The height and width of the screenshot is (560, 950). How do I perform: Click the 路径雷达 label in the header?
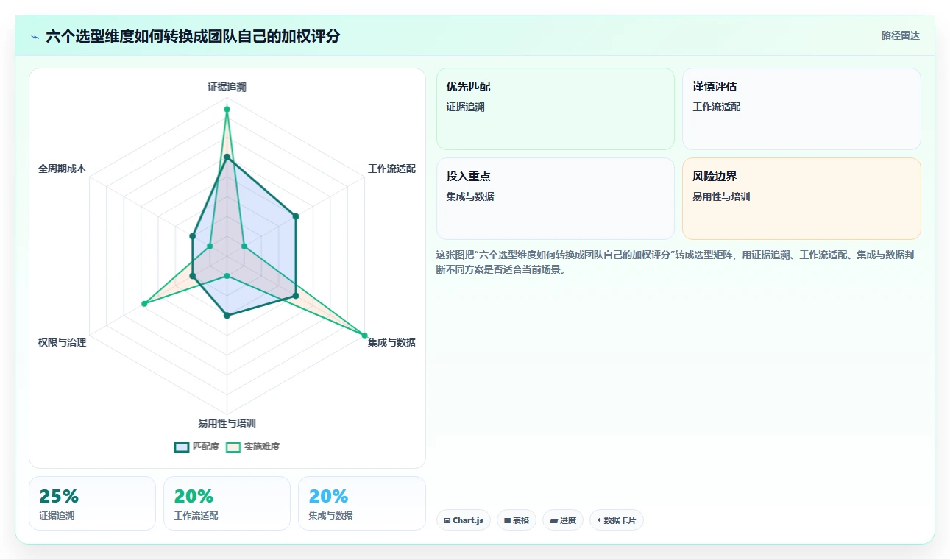(900, 35)
